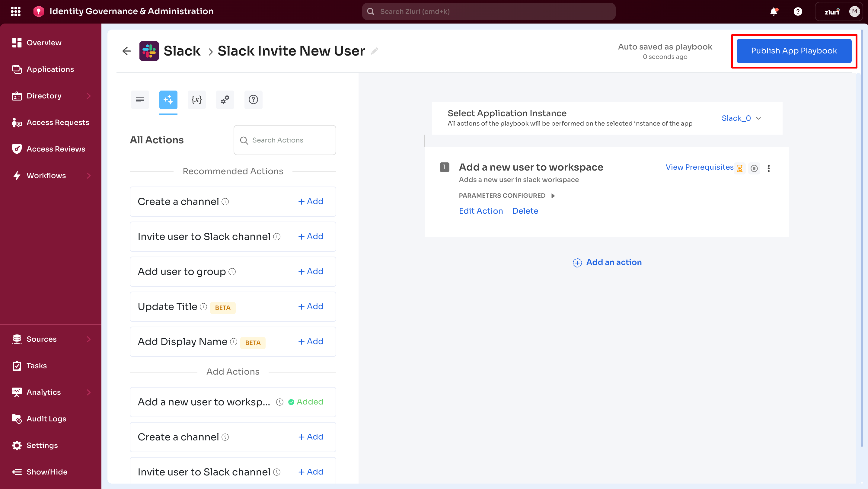Click the circled stop icon next to View Prerequisites
Screen dimensions: 868x489
tap(755, 168)
